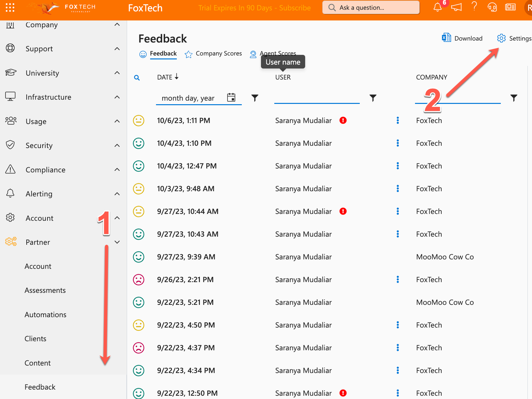Open row options for 10/3/23 9:48 AM feedback
This screenshot has width=532, height=399.
pyautogui.click(x=397, y=189)
